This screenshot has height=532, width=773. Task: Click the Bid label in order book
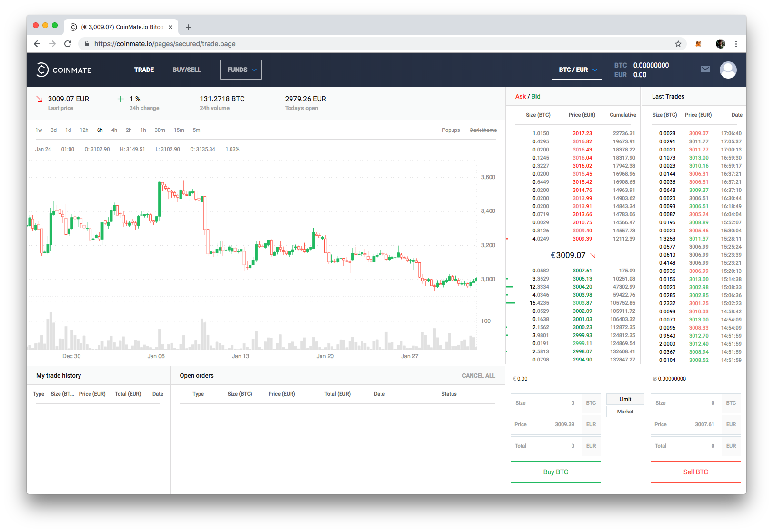[x=536, y=96]
